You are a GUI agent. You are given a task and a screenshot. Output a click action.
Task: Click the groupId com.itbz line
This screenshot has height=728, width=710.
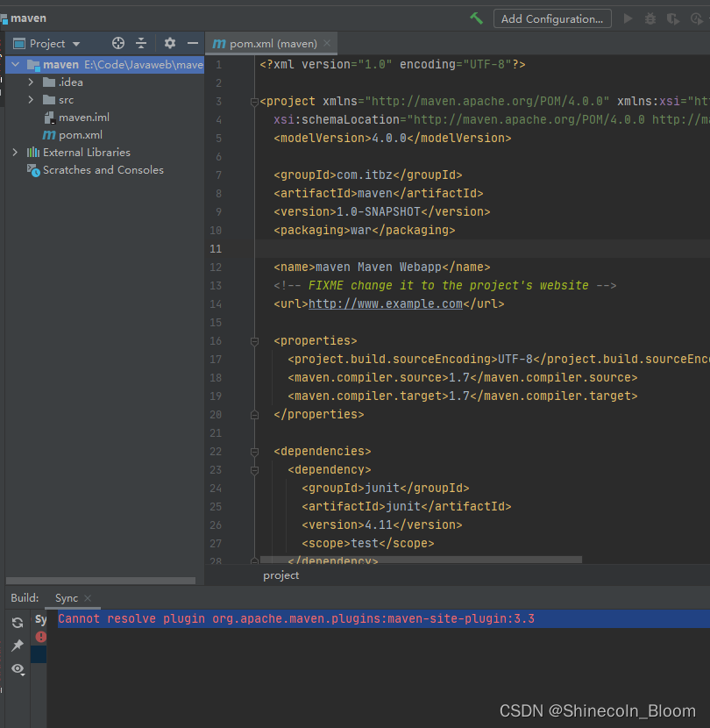(367, 175)
